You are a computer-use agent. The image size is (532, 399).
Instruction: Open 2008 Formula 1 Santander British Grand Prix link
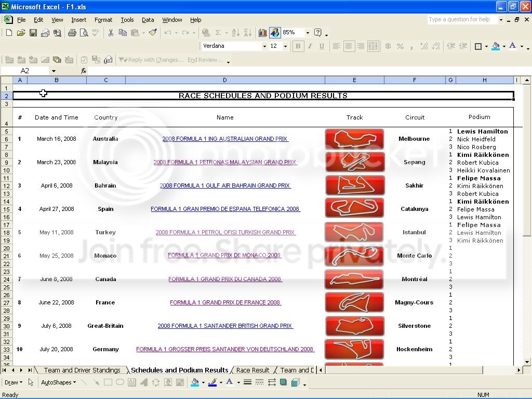[x=225, y=326]
